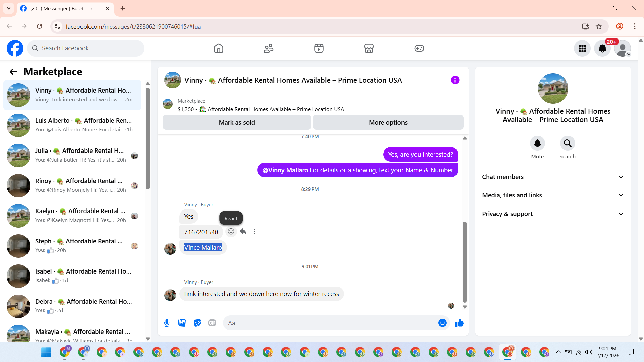Click the More options button
Viewport: 644px width, 362px height.
tap(388, 123)
